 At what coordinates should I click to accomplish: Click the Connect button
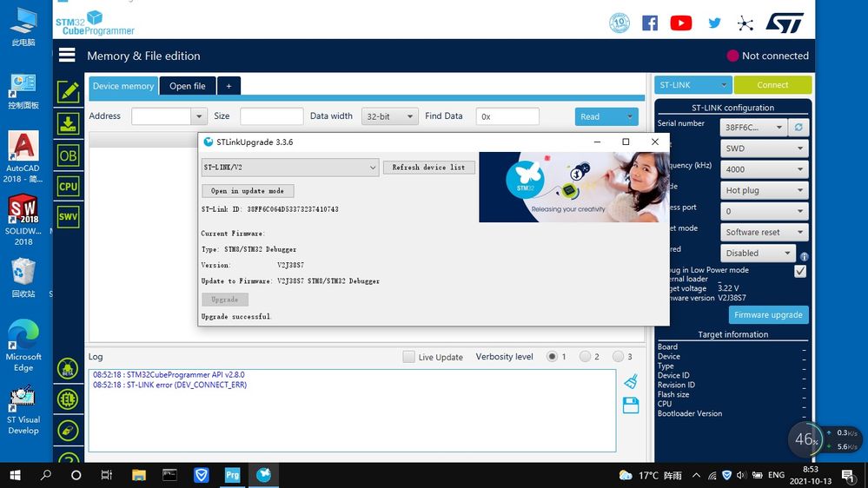click(772, 84)
